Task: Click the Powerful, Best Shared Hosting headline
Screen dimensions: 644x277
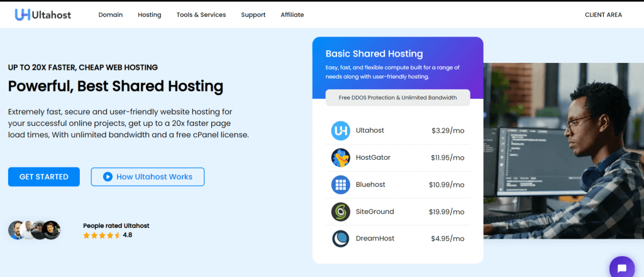Action: point(116,87)
